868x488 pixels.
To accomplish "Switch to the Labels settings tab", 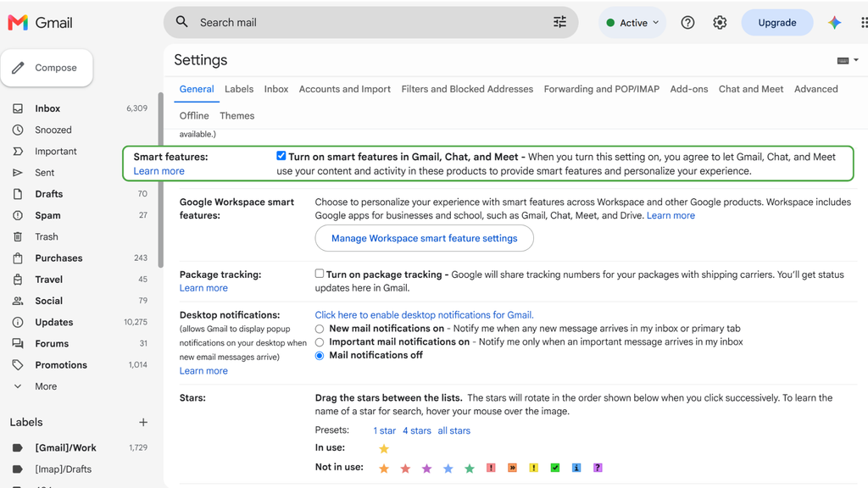I will point(239,89).
